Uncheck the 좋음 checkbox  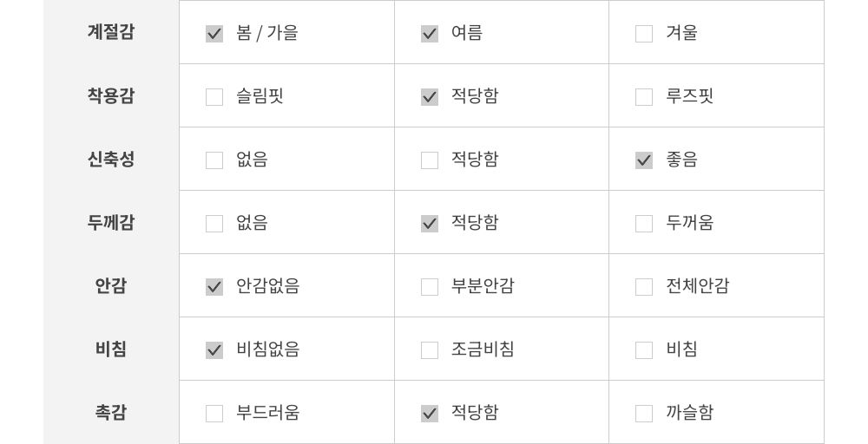point(644,160)
